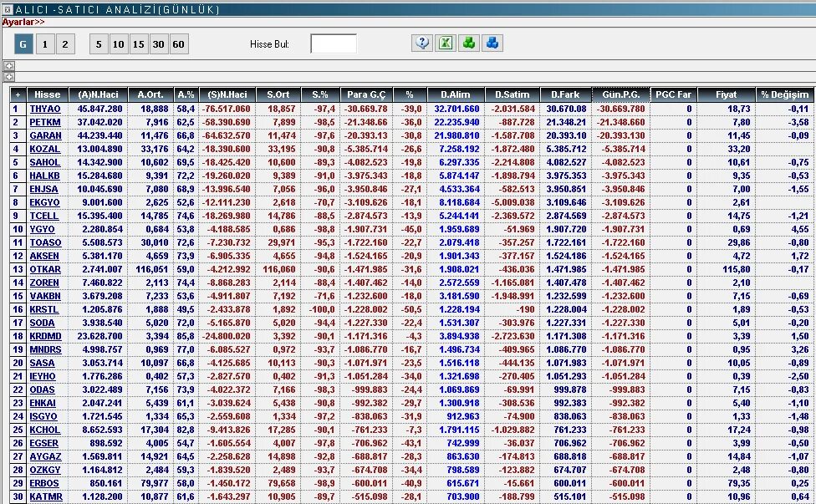
Task: Open the MNDRS stock link
Action: click(x=45, y=349)
